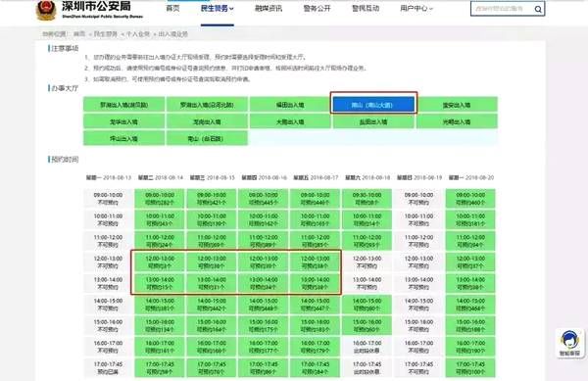Click Sunday 08-19 unavailable 10:00-11:00 cell

[x=418, y=219]
